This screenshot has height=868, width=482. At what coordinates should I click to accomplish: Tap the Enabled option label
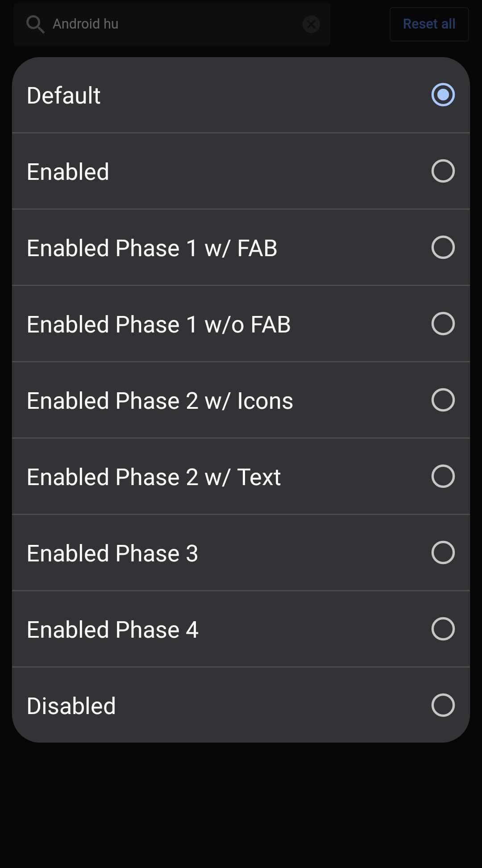pos(68,172)
